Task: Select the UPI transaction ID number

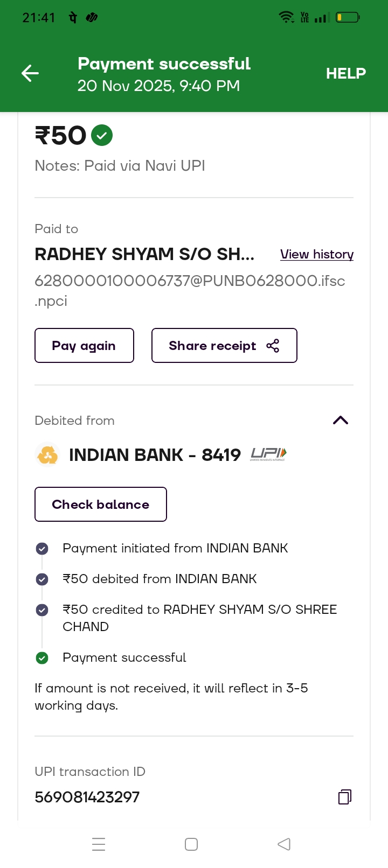Action: click(x=87, y=797)
